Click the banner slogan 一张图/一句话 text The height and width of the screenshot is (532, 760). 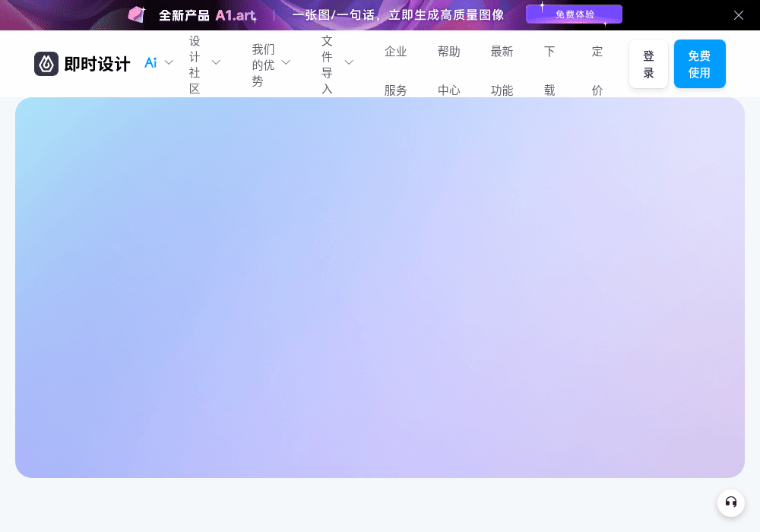(398, 15)
